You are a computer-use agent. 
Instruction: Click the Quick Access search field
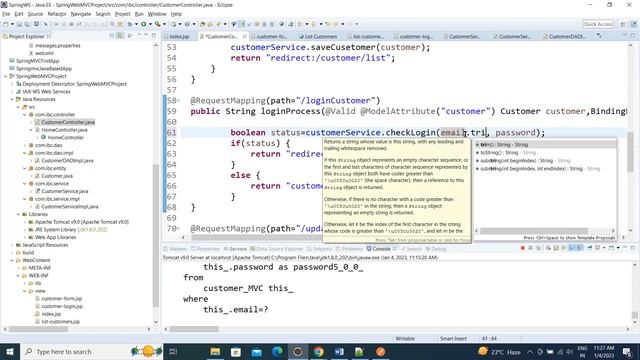pyautogui.click(x=598, y=24)
